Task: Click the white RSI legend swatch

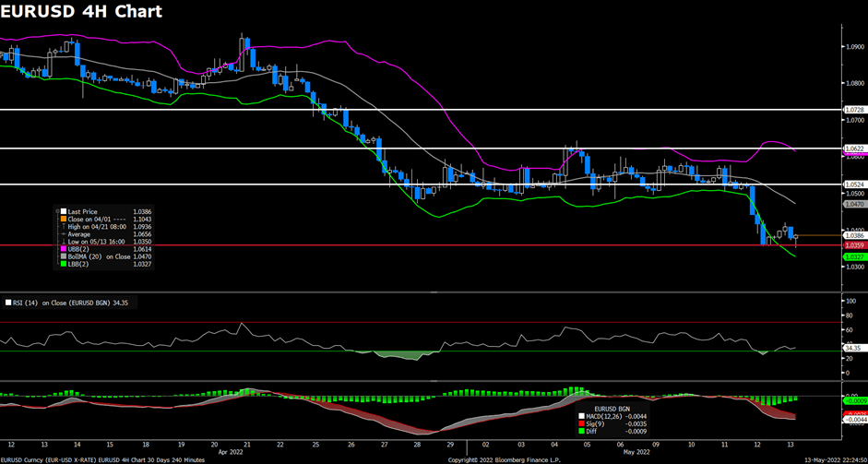Action: [x=7, y=303]
